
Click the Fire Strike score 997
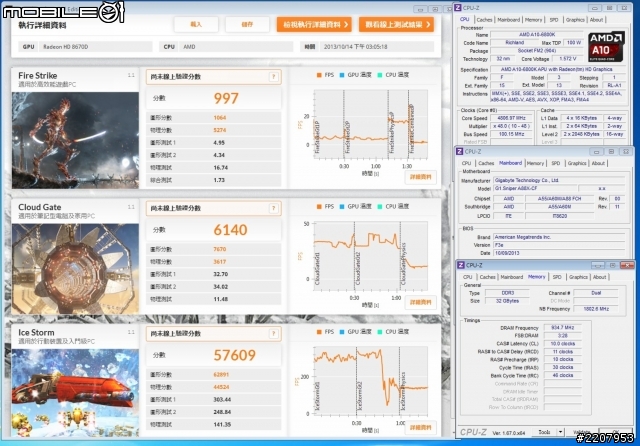[x=226, y=98]
